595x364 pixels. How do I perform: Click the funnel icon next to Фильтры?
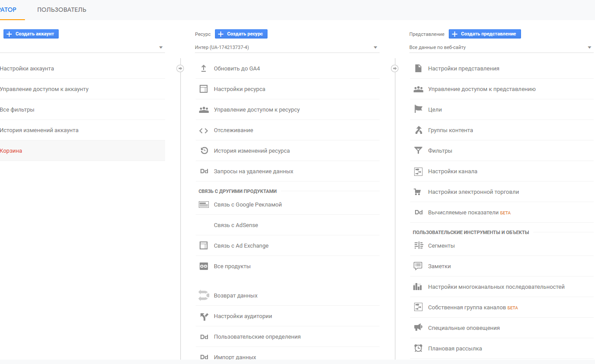[x=418, y=151]
